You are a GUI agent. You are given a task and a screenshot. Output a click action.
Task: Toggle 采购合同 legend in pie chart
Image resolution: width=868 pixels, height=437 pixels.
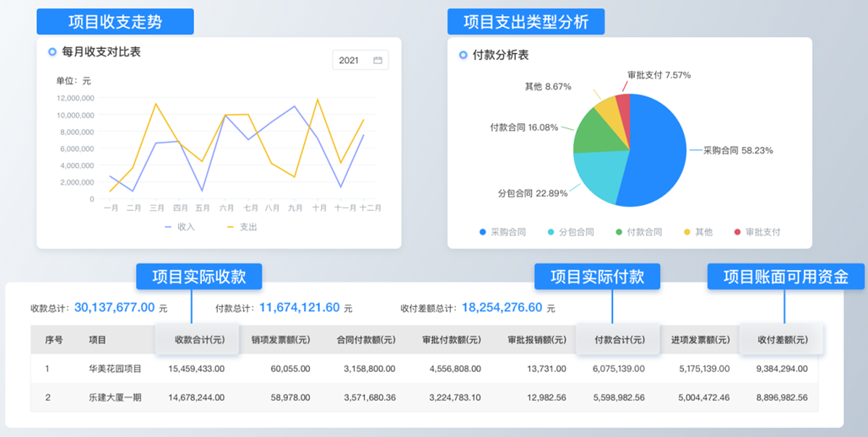tap(502, 232)
